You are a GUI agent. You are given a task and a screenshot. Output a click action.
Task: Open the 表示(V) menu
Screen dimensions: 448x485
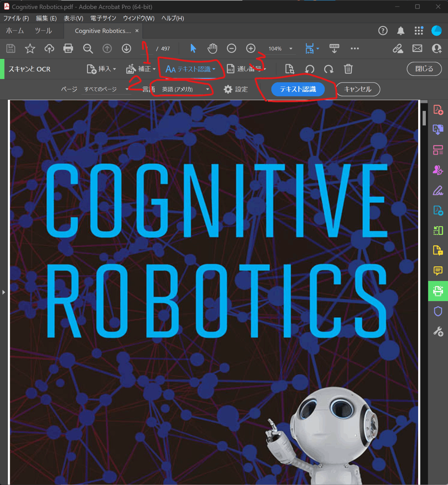point(73,18)
